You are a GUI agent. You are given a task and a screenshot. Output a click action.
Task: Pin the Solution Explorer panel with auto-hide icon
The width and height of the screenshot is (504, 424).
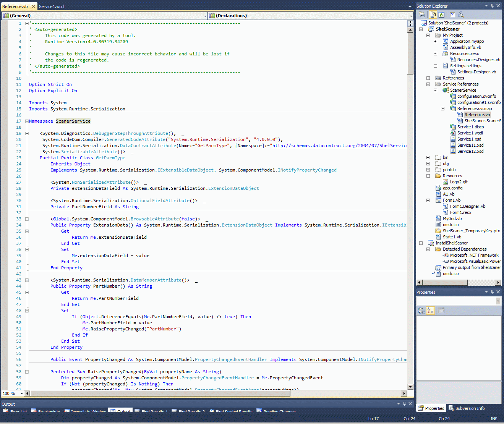click(492, 6)
